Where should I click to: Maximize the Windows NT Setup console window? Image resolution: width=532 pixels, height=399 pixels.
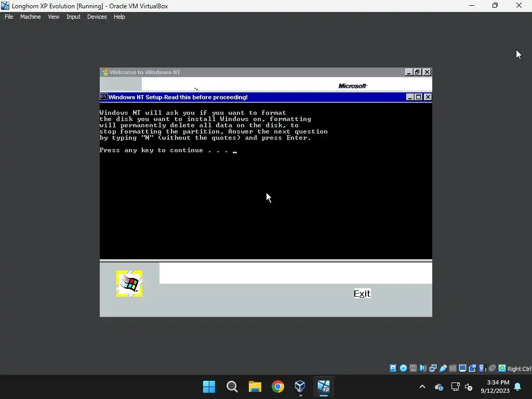[x=419, y=97]
